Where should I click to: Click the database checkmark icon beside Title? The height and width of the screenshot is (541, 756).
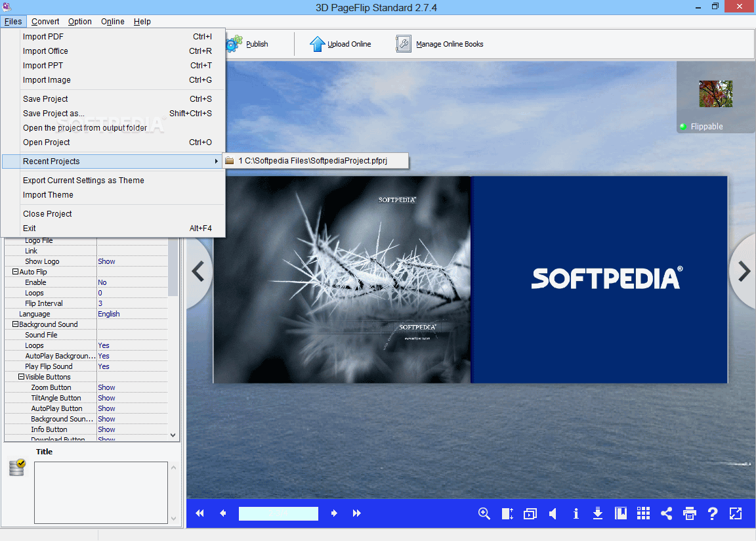pyautogui.click(x=17, y=467)
